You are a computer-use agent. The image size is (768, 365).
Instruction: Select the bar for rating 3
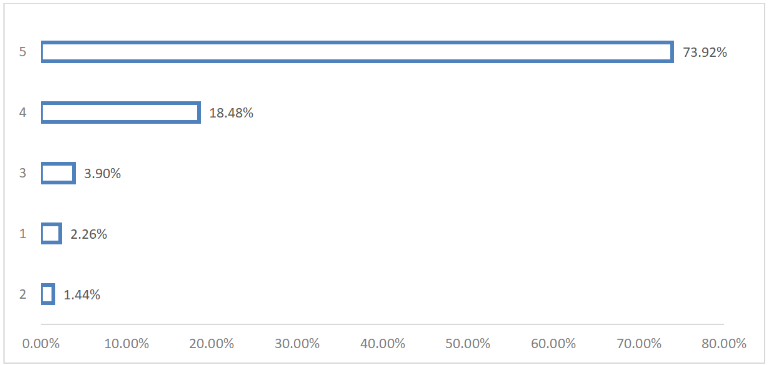tap(58, 173)
